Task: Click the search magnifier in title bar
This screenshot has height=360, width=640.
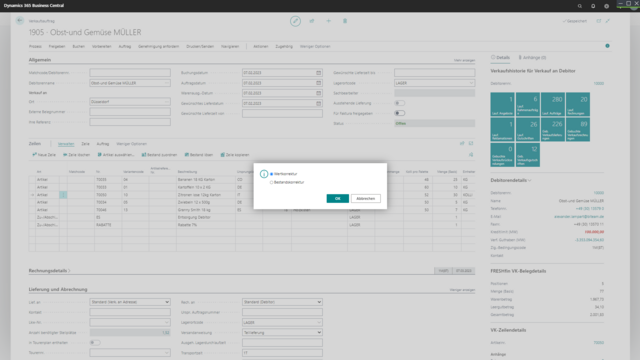Action: click(580, 6)
